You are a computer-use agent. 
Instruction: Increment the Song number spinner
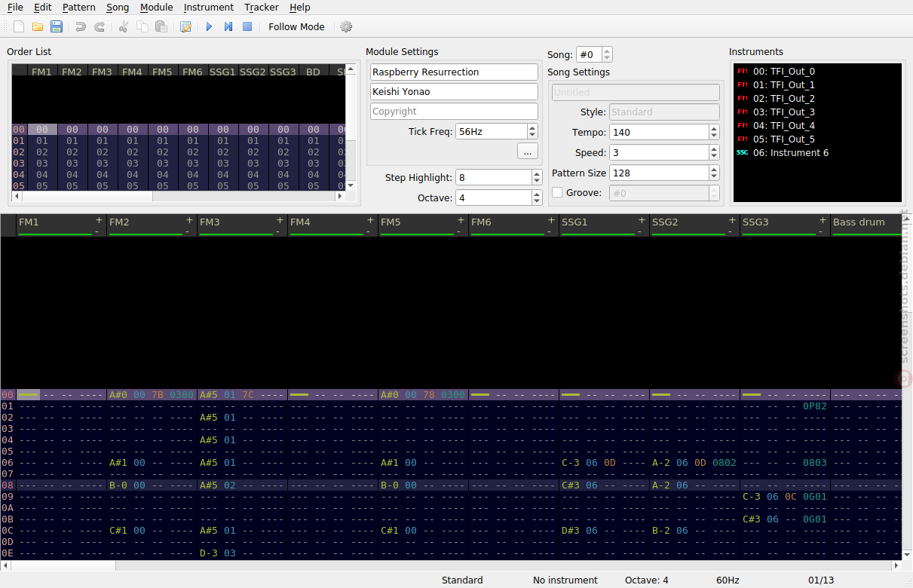[x=608, y=51]
